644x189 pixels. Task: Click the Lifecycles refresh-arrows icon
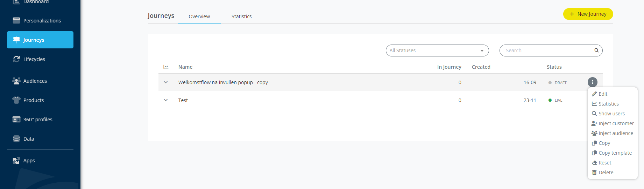tap(16, 59)
